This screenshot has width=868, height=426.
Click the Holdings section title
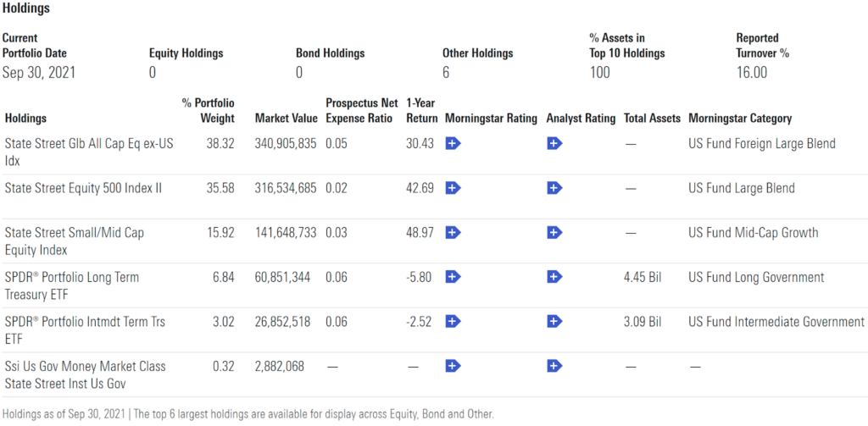[x=26, y=8]
